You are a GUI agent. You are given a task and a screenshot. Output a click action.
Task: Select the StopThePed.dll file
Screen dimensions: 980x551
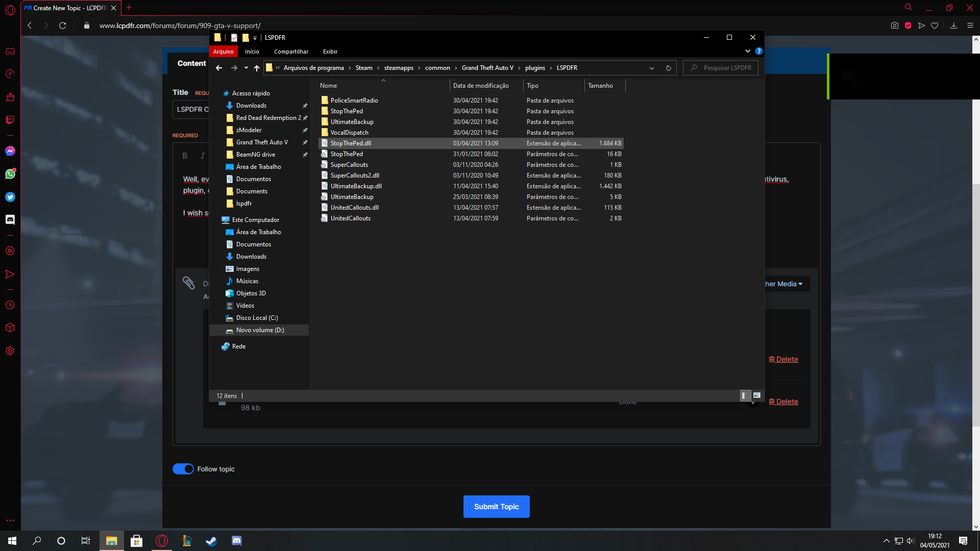click(351, 143)
